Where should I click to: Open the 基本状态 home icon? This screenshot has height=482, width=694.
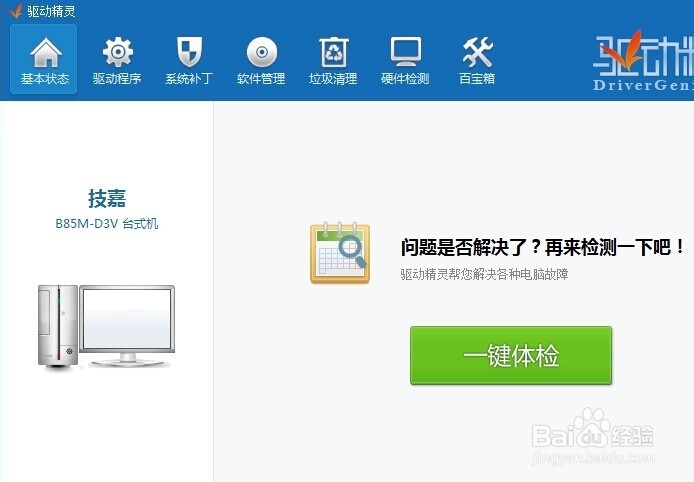(46, 53)
